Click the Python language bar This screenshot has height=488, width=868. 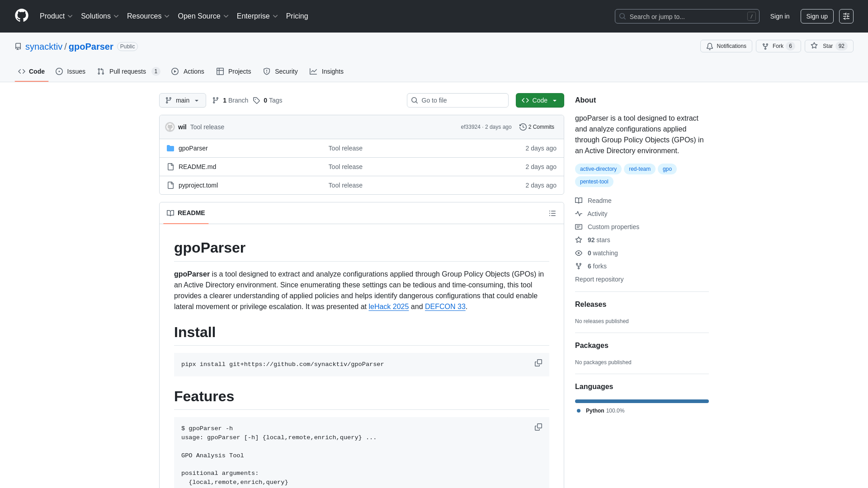point(642,401)
